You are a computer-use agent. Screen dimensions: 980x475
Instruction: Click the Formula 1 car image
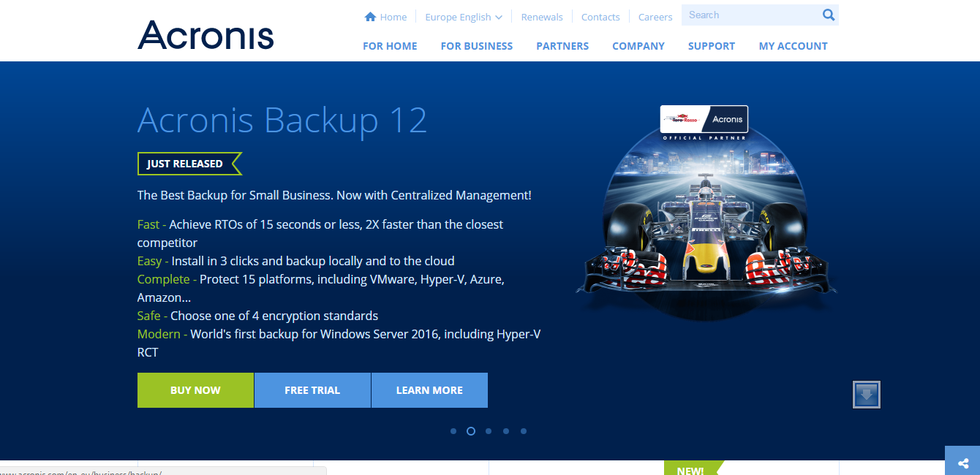click(706, 234)
